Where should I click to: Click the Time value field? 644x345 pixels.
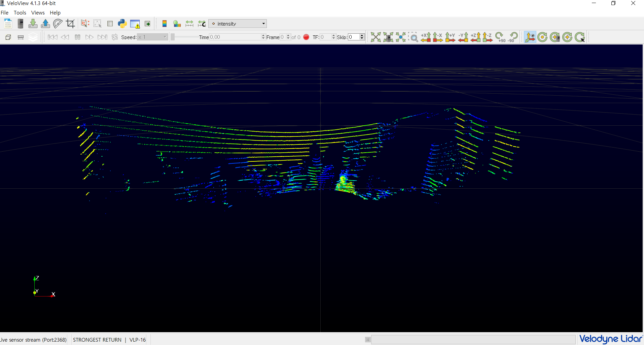tap(235, 37)
